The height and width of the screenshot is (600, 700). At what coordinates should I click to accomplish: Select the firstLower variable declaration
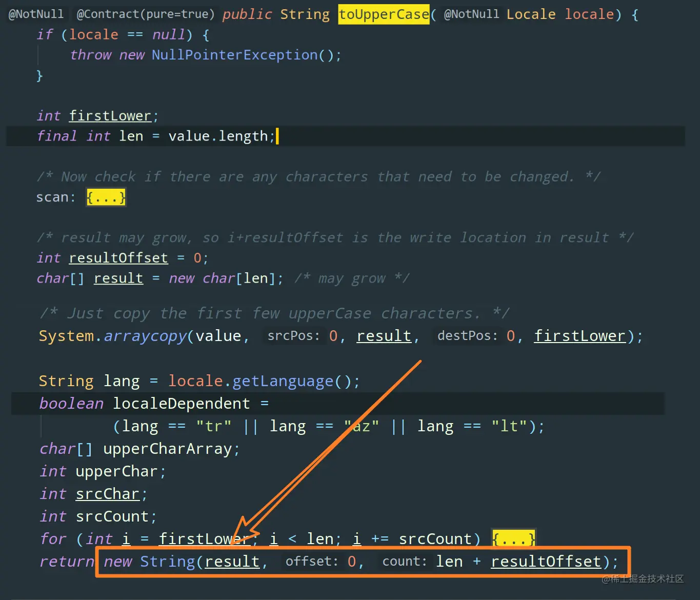tap(110, 116)
